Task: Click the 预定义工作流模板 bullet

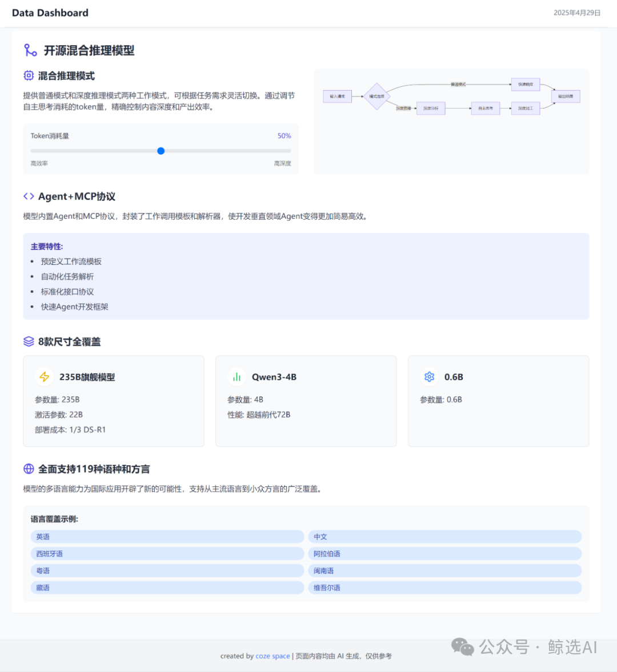Action: [71, 261]
